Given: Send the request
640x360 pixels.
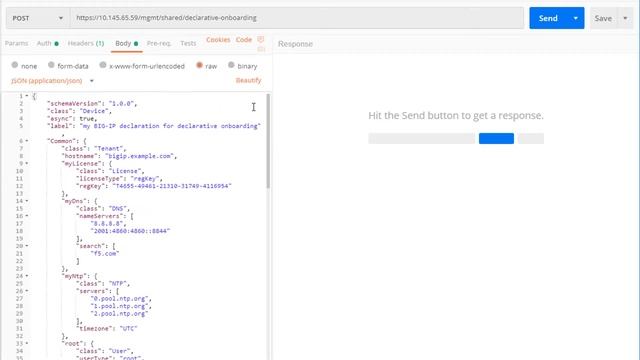Looking at the screenshot, I should (548, 18).
